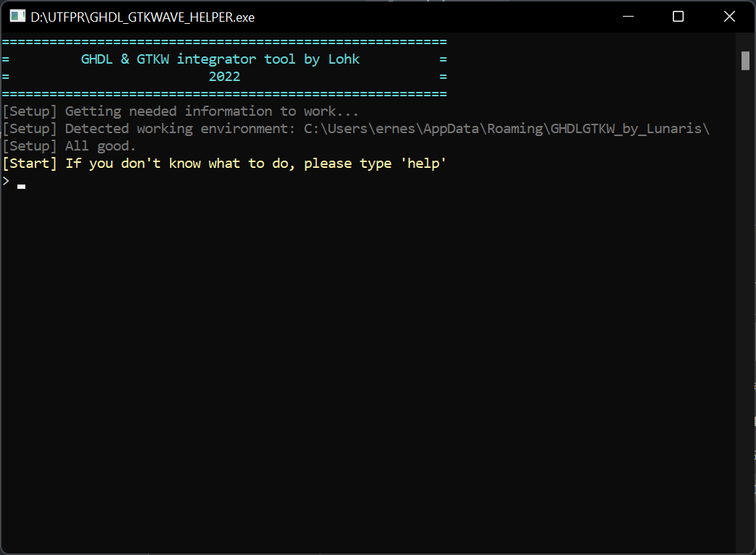
Task: Click the [Setup] All good message
Action: [x=69, y=145]
